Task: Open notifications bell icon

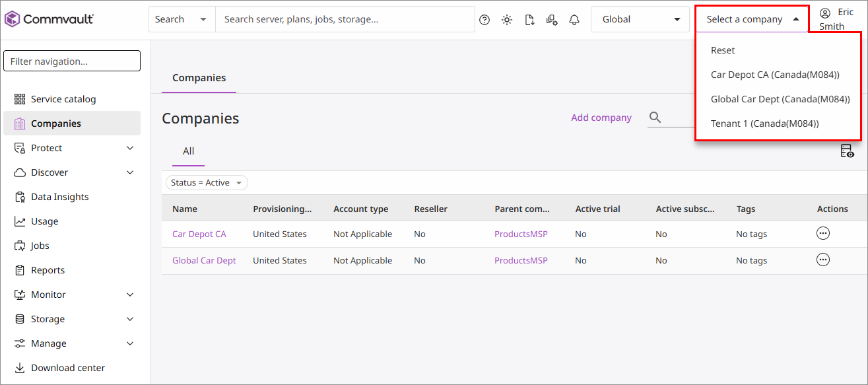Action: [x=574, y=20]
